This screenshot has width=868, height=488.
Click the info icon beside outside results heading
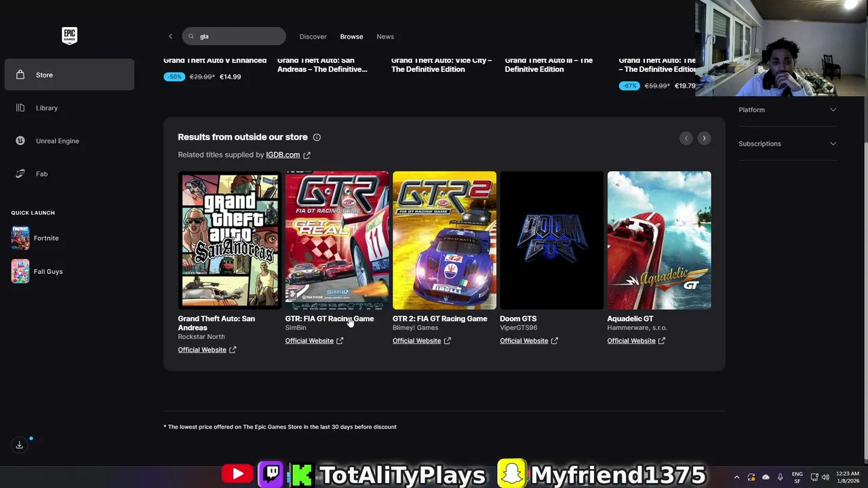tap(317, 138)
